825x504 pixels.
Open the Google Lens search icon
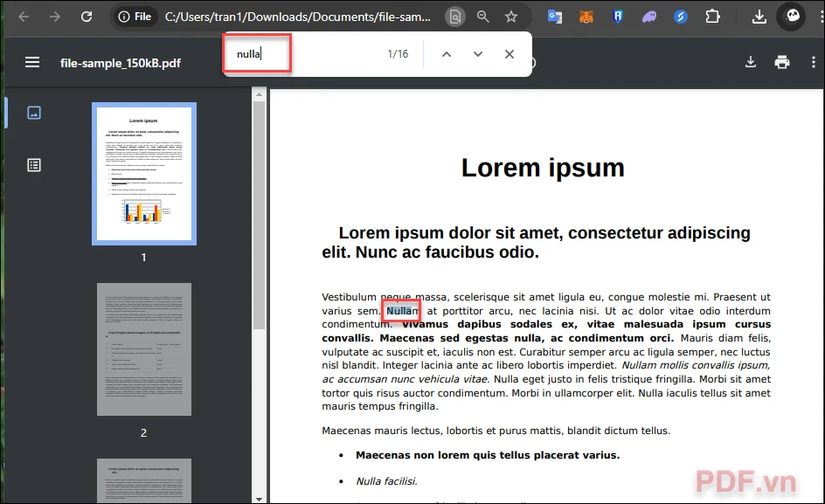tap(455, 17)
